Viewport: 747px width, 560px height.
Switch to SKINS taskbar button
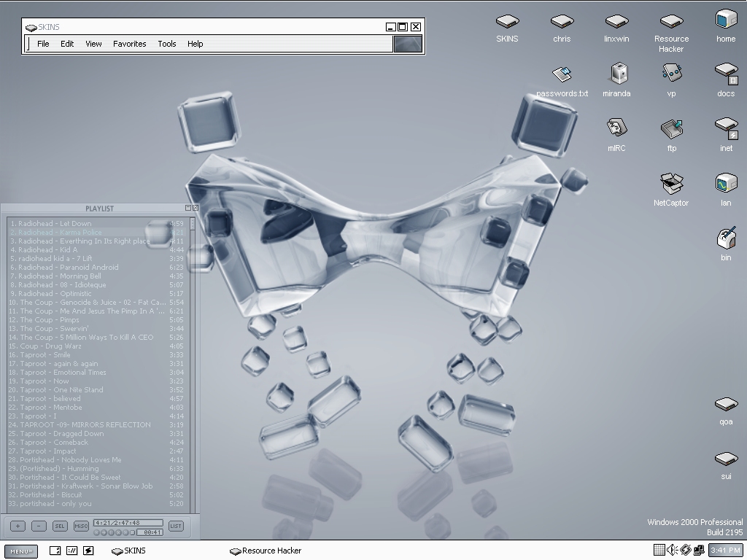(x=128, y=551)
